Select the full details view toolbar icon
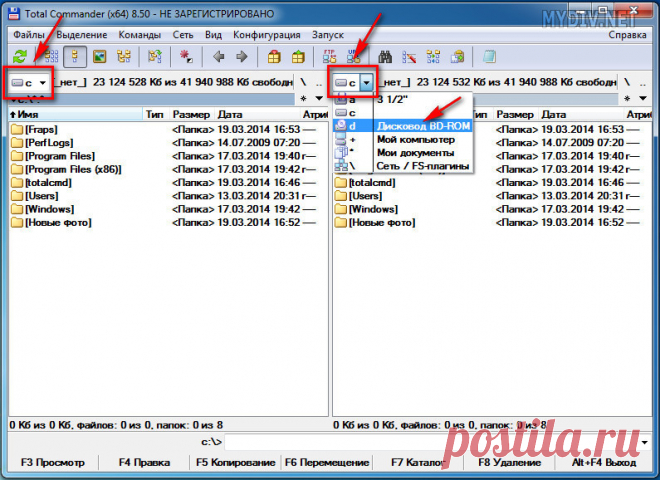Image resolution: width=660 pixels, height=480 pixels. 75,56
